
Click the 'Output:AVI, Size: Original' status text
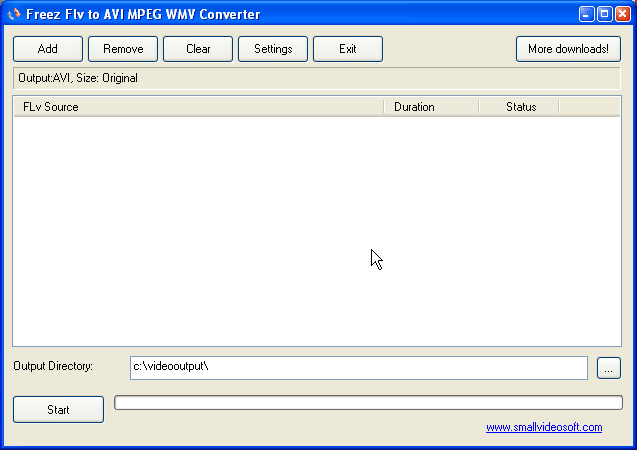point(78,78)
